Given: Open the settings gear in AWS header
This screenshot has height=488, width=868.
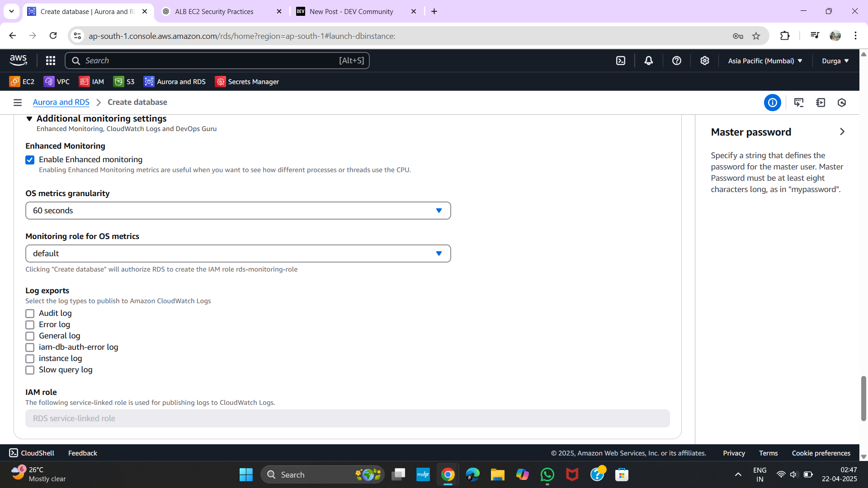Looking at the screenshot, I should pos(705,61).
